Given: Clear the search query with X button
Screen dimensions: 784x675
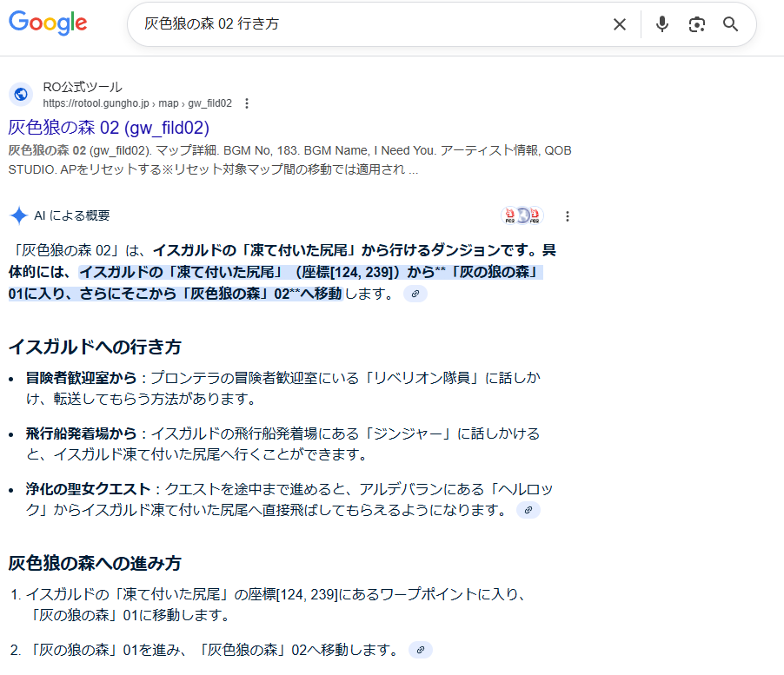Looking at the screenshot, I should (x=619, y=24).
